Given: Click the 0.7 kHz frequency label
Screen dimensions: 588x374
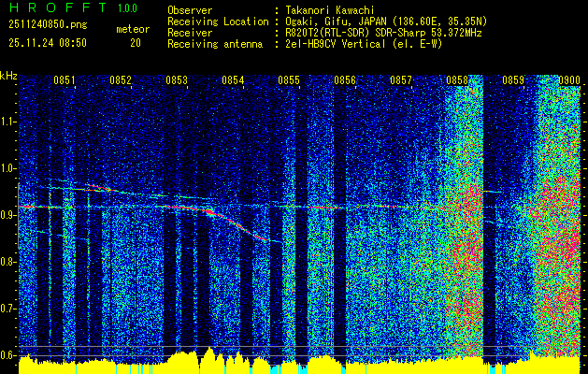Looking at the screenshot, I should [x=7, y=309].
